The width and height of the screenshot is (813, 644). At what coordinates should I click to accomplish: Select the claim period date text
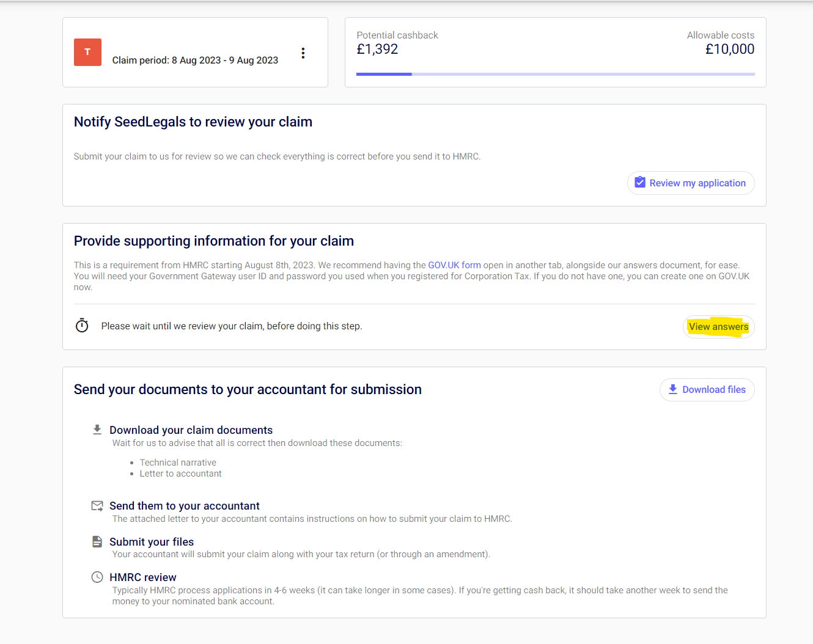point(195,60)
